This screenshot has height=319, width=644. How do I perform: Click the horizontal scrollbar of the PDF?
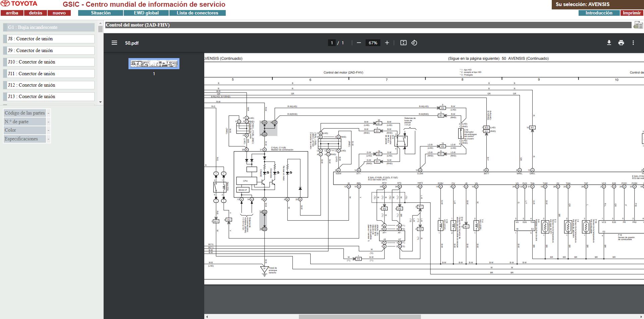[360, 317]
